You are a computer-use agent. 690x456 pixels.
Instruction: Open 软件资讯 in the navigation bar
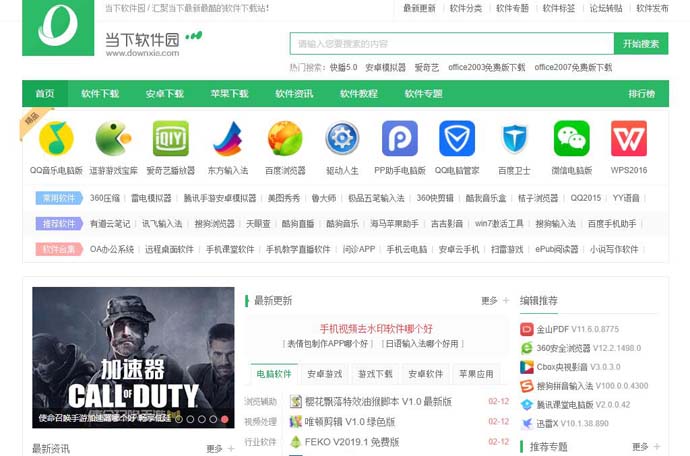point(294,94)
